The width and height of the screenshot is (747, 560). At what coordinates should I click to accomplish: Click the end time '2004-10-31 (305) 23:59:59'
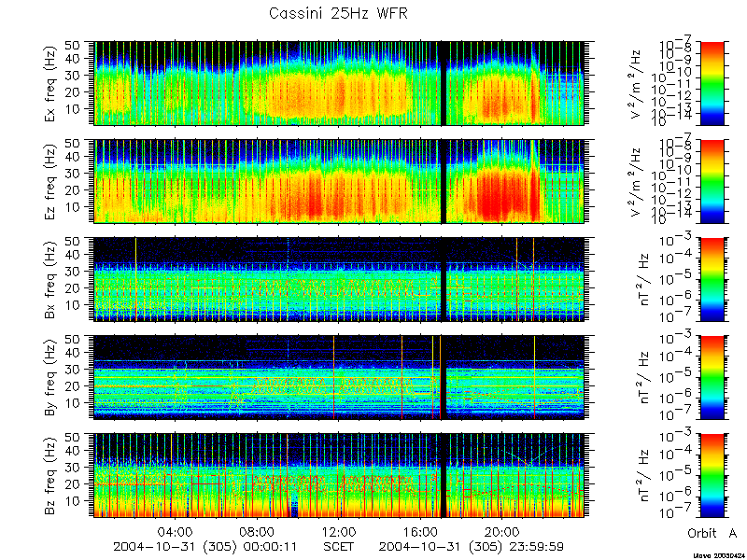472,546
